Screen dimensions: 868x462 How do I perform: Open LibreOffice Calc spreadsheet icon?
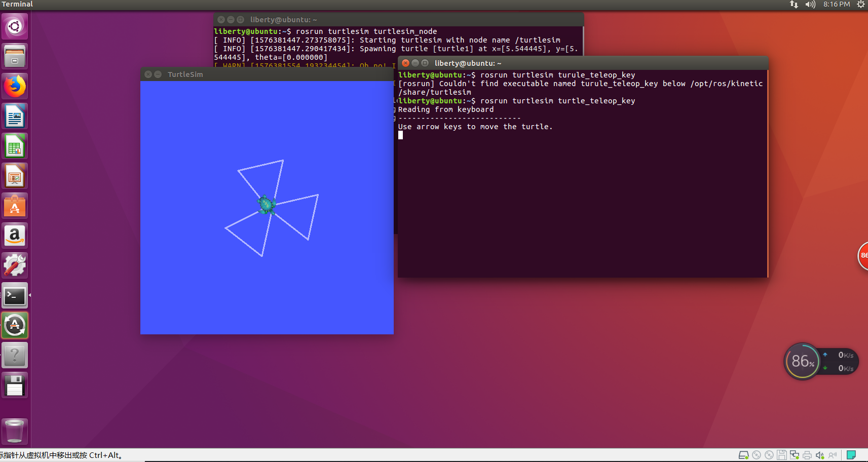pyautogui.click(x=15, y=146)
